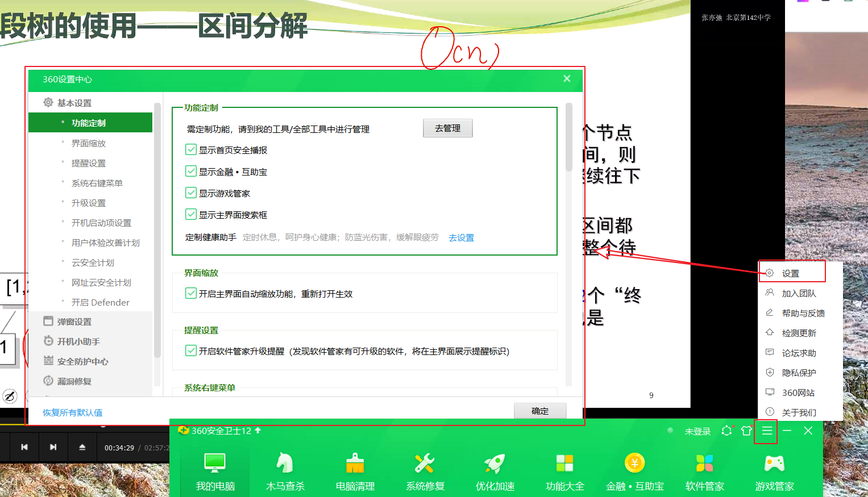868x497 pixels.
Task: Expand 弹窗设置 section
Action: 91,321
